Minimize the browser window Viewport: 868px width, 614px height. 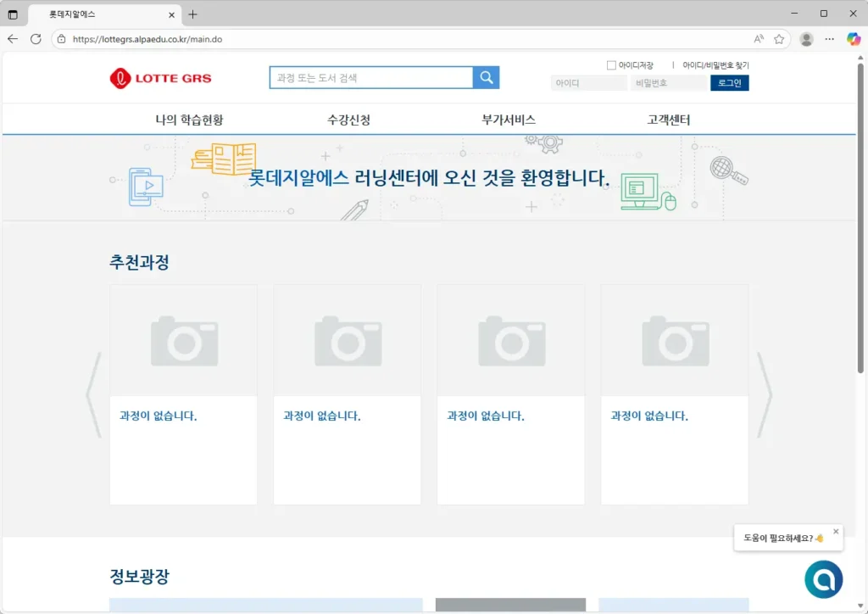(x=794, y=14)
